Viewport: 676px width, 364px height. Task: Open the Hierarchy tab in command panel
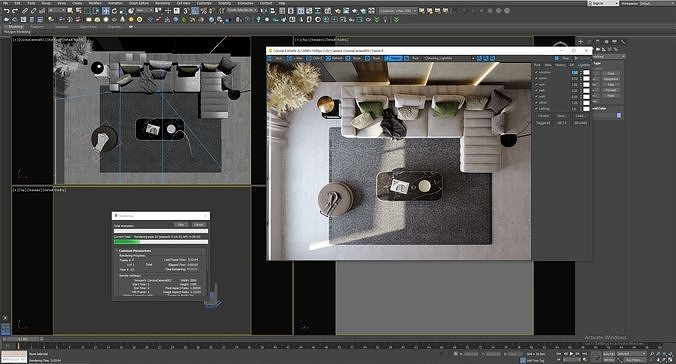pyautogui.click(x=598, y=42)
